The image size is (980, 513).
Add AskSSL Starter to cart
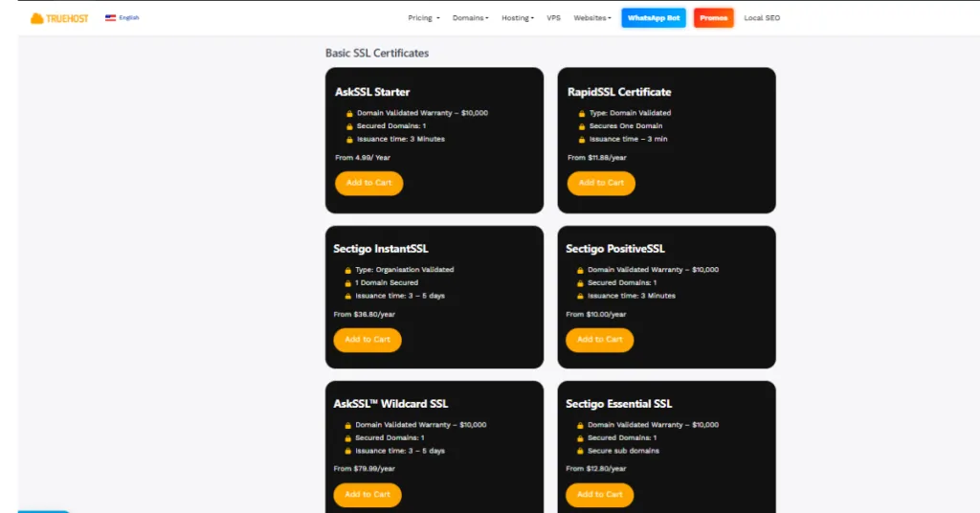tap(368, 183)
